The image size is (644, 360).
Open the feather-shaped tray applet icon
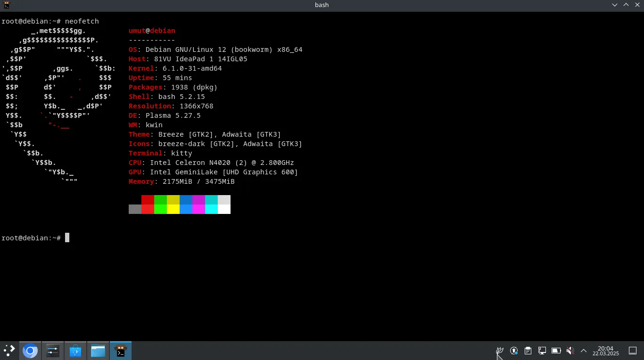(x=500, y=351)
